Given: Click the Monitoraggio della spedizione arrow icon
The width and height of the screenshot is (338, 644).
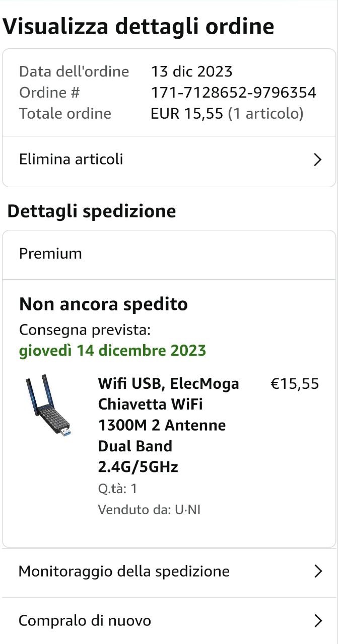Looking at the screenshot, I should click(317, 572).
